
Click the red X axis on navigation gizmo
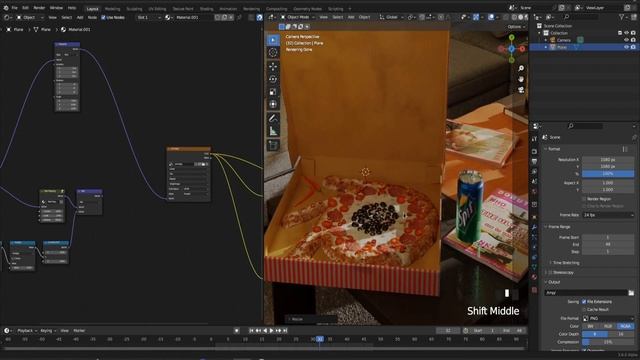522,49
